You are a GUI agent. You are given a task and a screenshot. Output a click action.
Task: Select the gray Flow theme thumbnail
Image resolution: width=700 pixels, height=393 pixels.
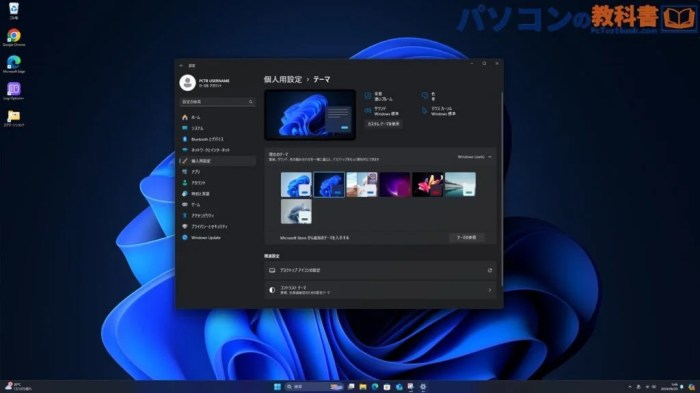(x=296, y=211)
